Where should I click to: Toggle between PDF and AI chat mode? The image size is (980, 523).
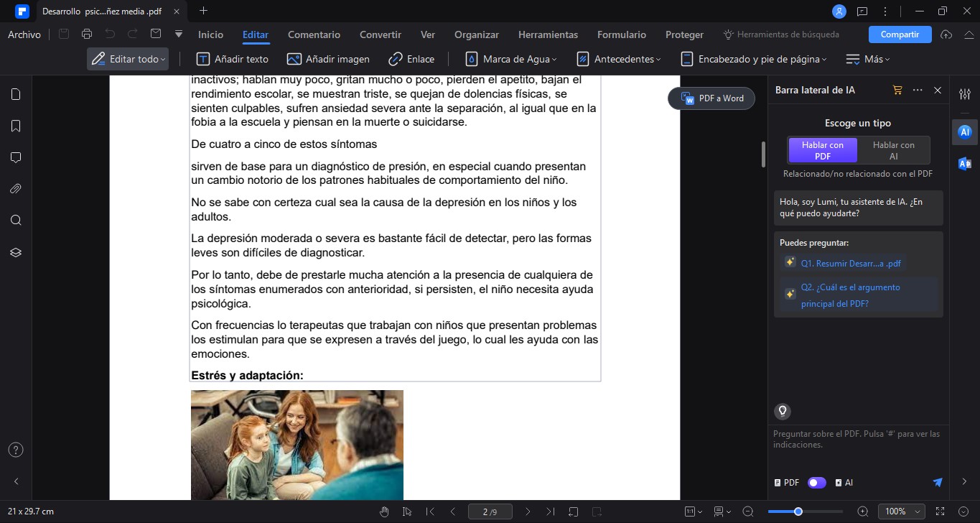click(x=816, y=482)
